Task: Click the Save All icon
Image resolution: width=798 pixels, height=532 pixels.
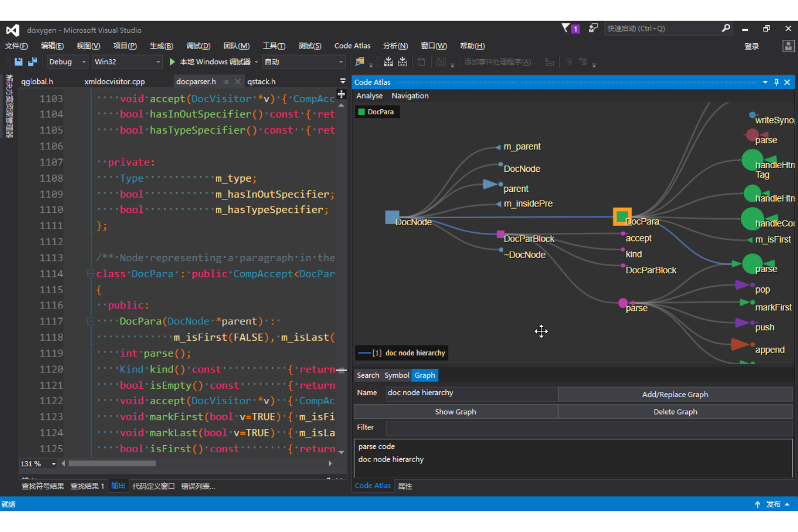Action: (32, 61)
